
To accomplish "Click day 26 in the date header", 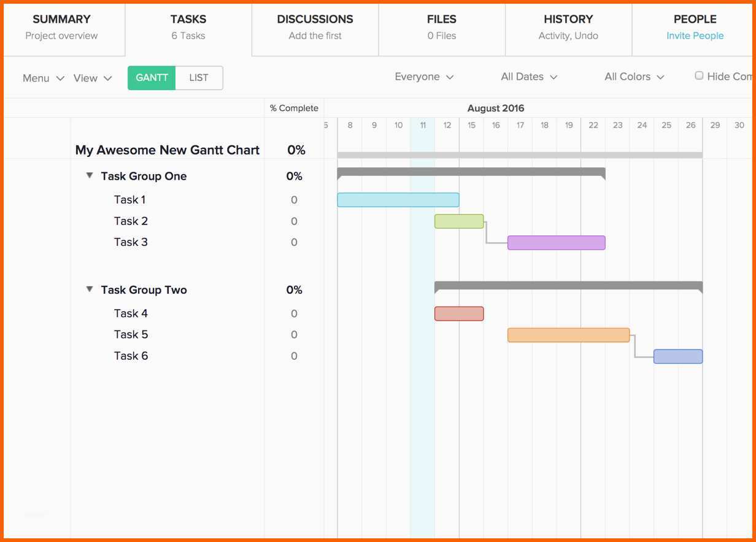I will 691,125.
